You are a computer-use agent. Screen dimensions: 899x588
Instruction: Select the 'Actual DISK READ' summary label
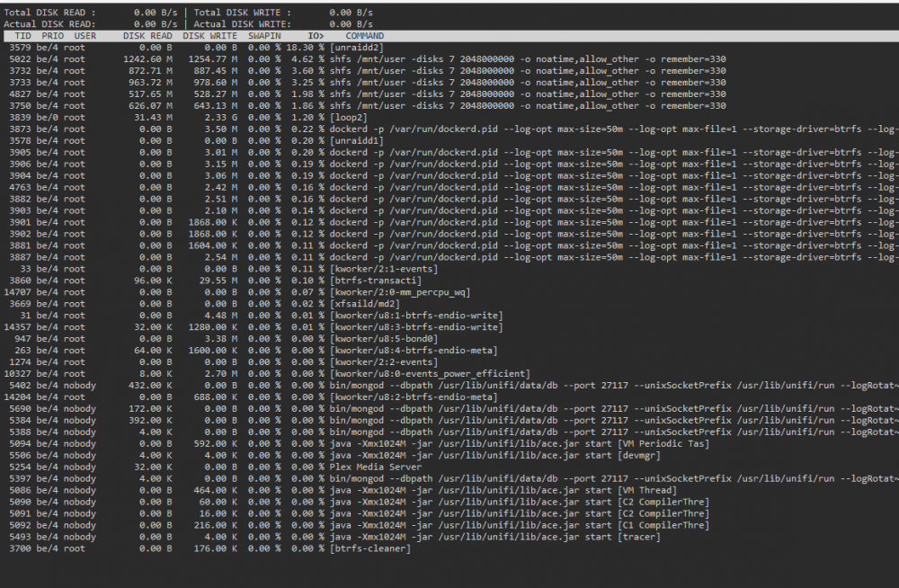49,24
